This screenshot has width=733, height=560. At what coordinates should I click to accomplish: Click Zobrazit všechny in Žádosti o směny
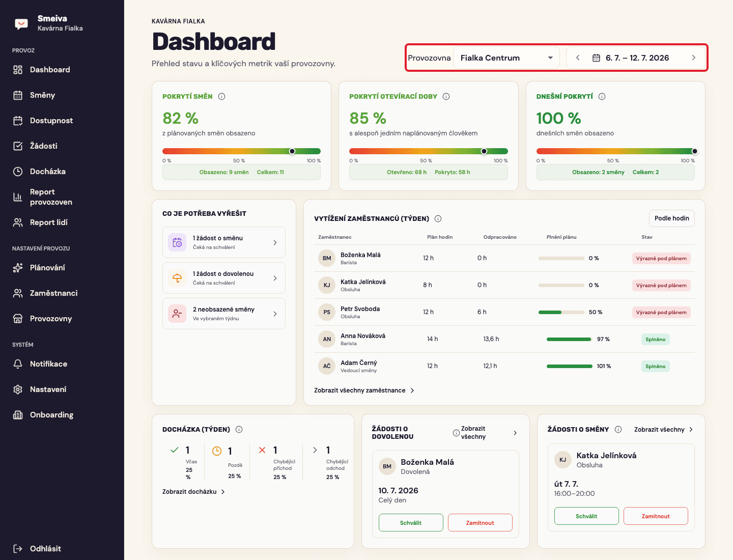(x=664, y=430)
